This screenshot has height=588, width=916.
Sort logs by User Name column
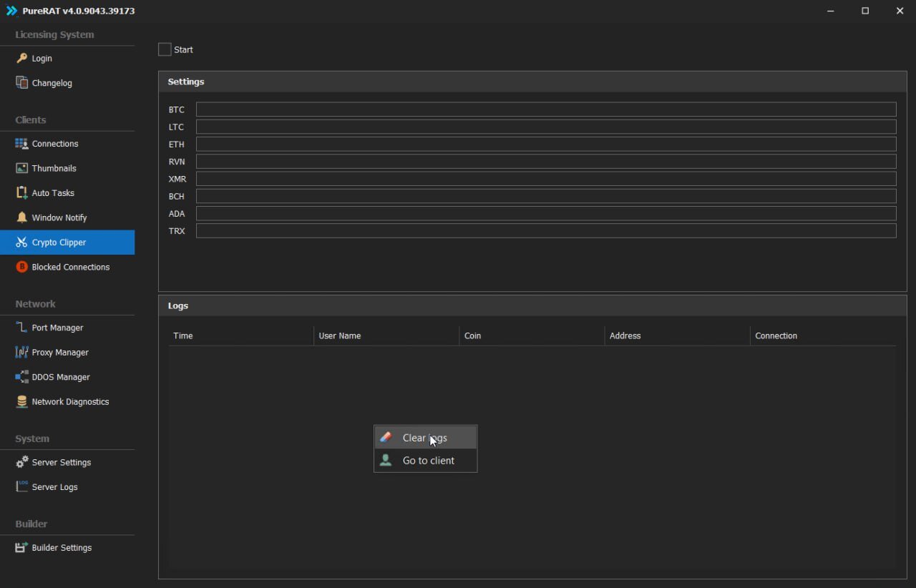(x=386, y=335)
